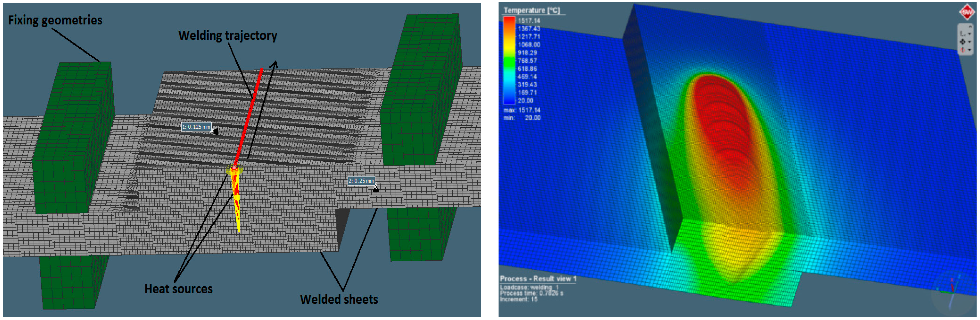
Task: Click the red rotation axis icon
Action: (x=962, y=50)
